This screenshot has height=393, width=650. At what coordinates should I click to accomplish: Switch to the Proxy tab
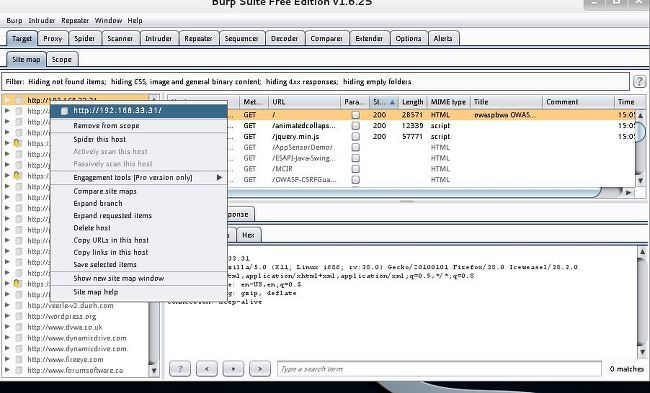(x=53, y=39)
